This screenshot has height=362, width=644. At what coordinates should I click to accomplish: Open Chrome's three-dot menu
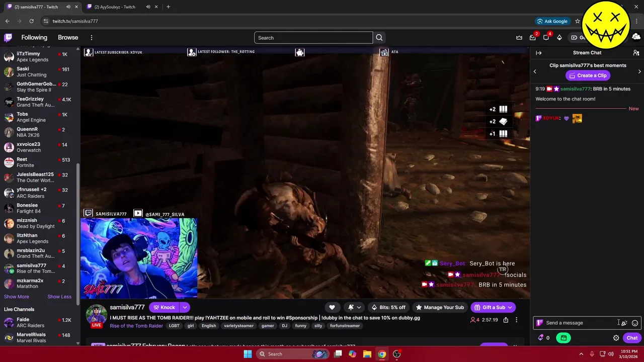pyautogui.click(x=637, y=21)
